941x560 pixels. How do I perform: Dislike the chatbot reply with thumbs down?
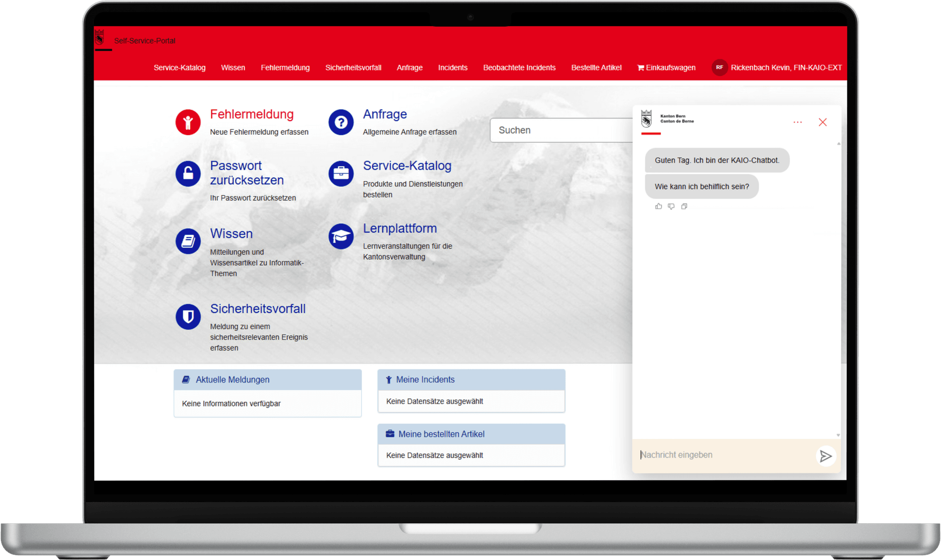point(671,206)
